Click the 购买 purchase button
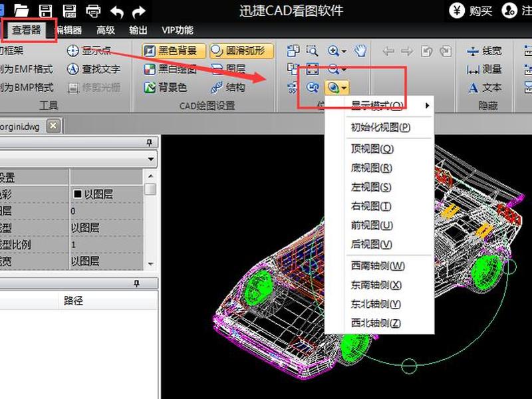 [471, 11]
